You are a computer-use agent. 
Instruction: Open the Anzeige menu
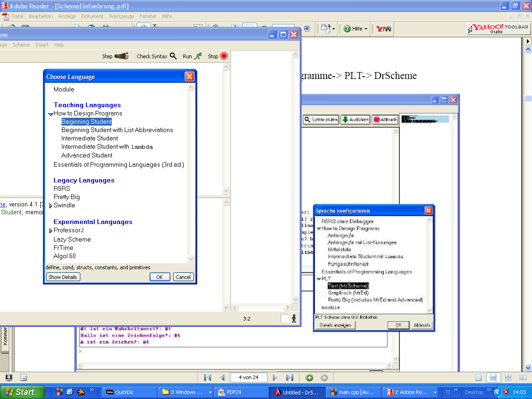pyautogui.click(x=67, y=16)
